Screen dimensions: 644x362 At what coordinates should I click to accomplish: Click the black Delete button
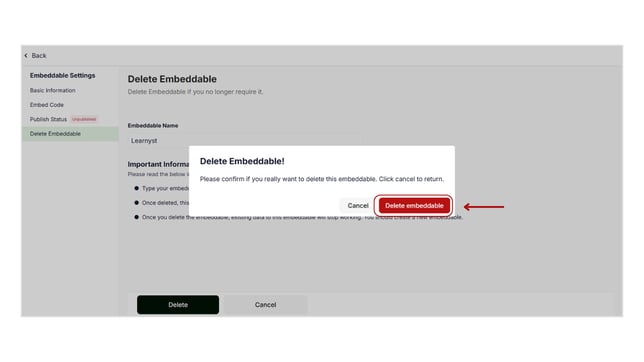pos(178,304)
